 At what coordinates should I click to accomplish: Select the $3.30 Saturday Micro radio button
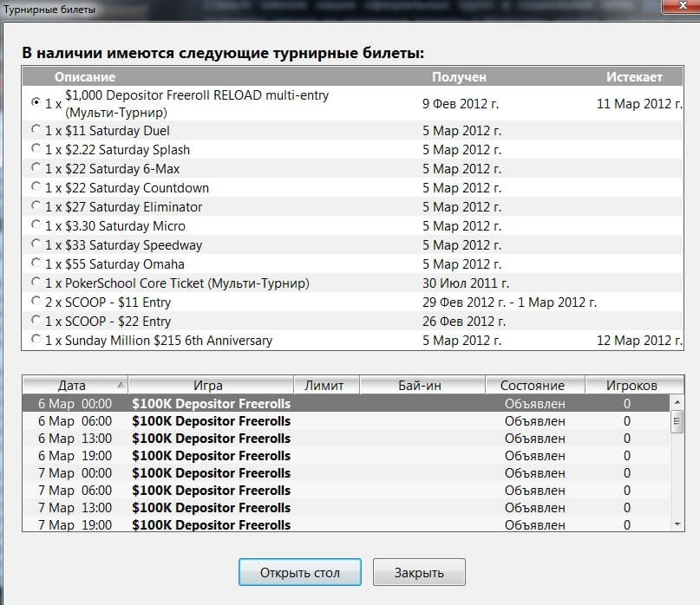[x=36, y=224]
